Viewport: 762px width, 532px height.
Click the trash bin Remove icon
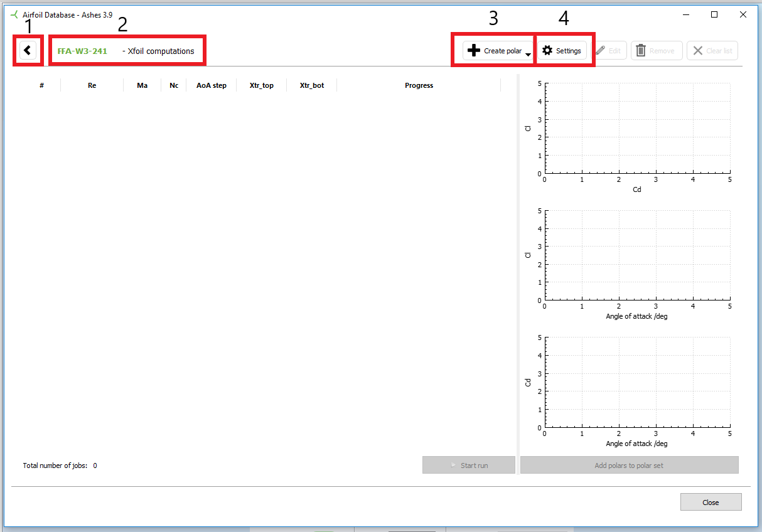coord(641,51)
